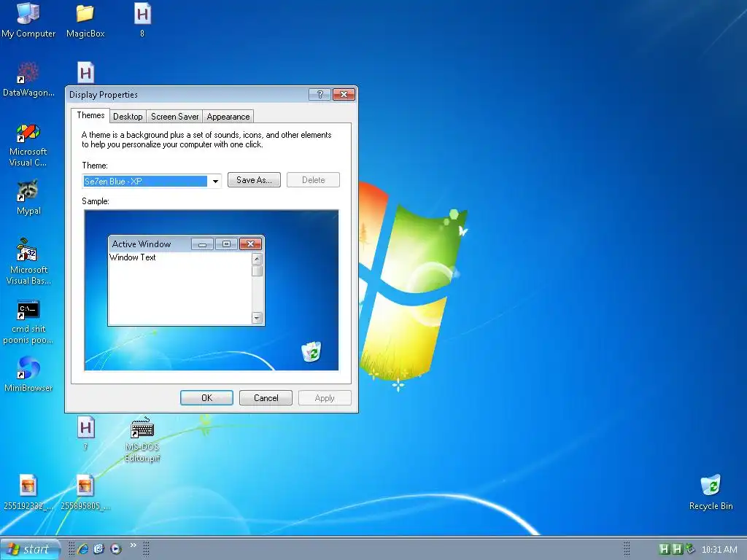The height and width of the screenshot is (560, 747).
Task: Click the disabled Delete button
Action: click(x=313, y=180)
